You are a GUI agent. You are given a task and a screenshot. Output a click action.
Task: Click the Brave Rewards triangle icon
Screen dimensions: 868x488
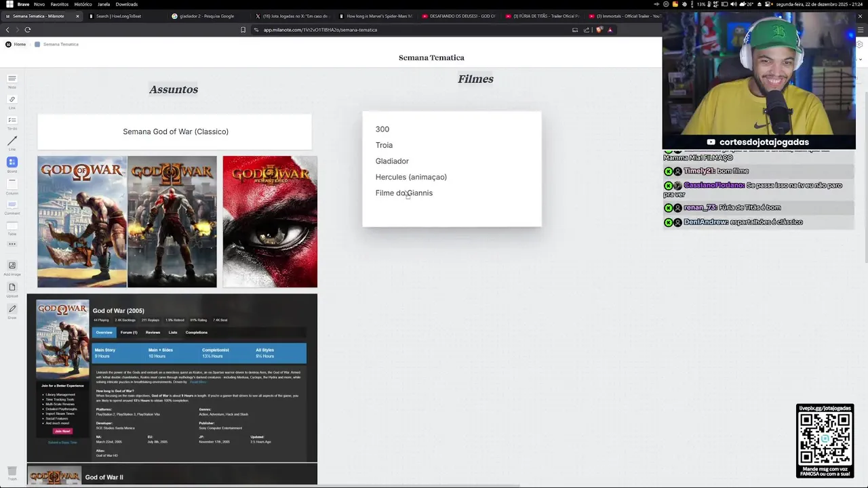(610, 30)
